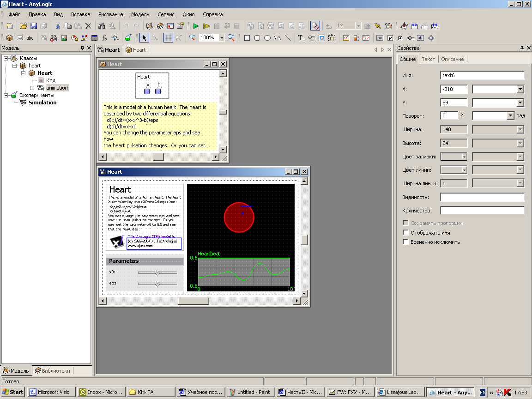This screenshot has height=399, width=532.
Task: Click the New math function fx icon
Action: point(105,38)
